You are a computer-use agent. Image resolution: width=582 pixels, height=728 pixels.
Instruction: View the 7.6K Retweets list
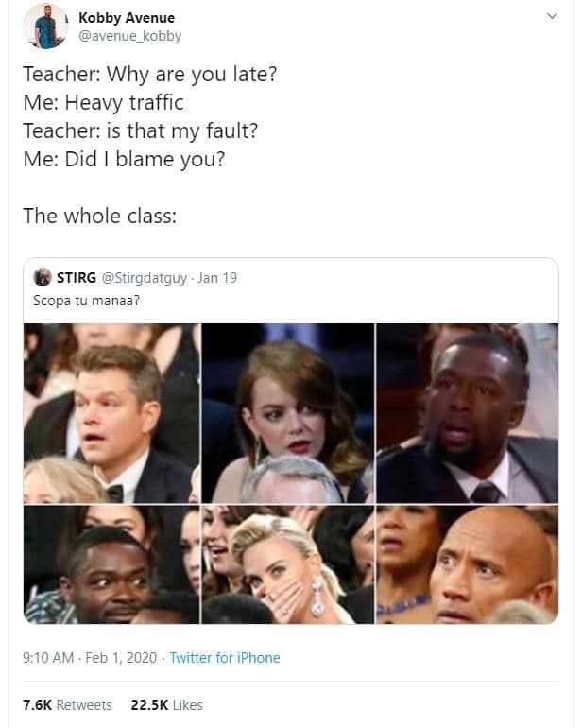tap(67, 704)
